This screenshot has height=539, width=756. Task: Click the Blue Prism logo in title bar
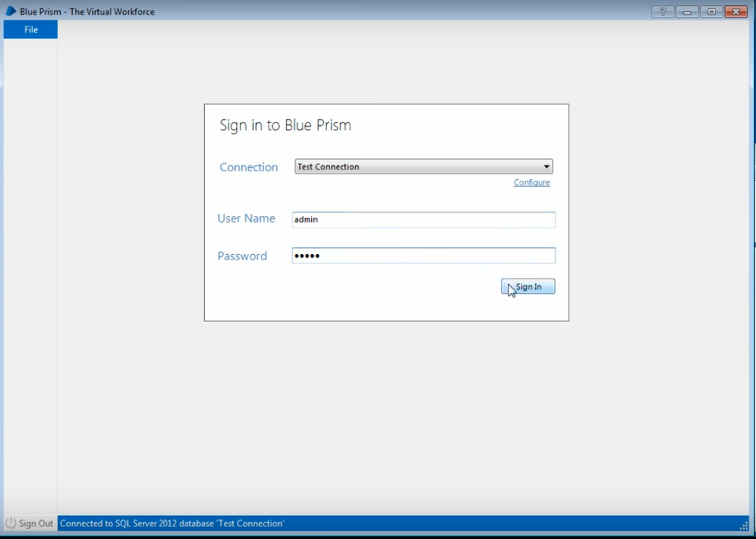[x=10, y=11]
